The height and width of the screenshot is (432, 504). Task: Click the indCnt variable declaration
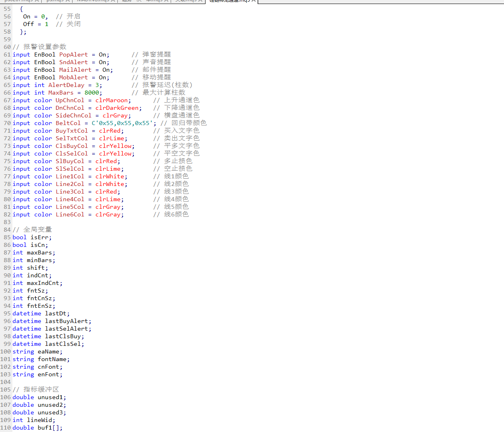pyautogui.click(x=32, y=275)
